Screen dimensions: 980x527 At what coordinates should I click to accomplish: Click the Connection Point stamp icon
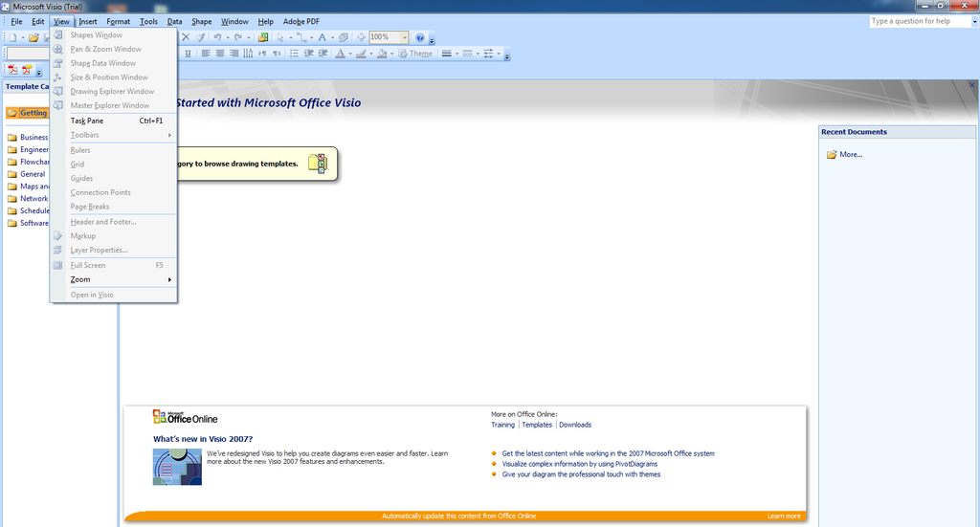[x=344, y=37]
